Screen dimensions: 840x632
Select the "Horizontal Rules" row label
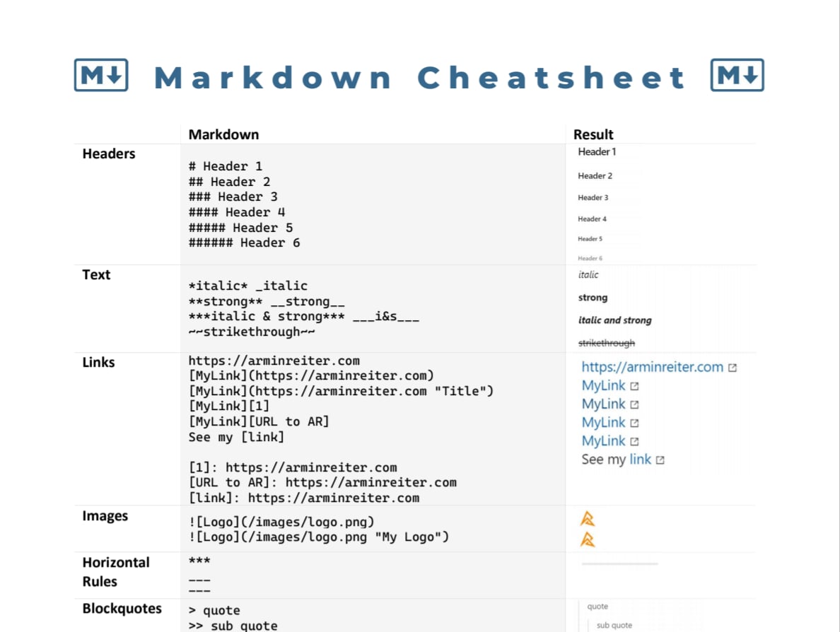point(116,572)
